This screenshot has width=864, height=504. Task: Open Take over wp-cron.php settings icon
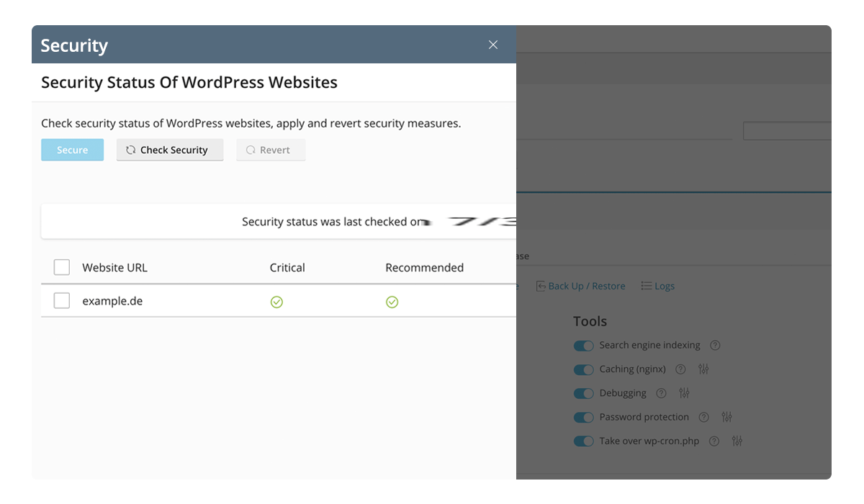click(x=737, y=441)
